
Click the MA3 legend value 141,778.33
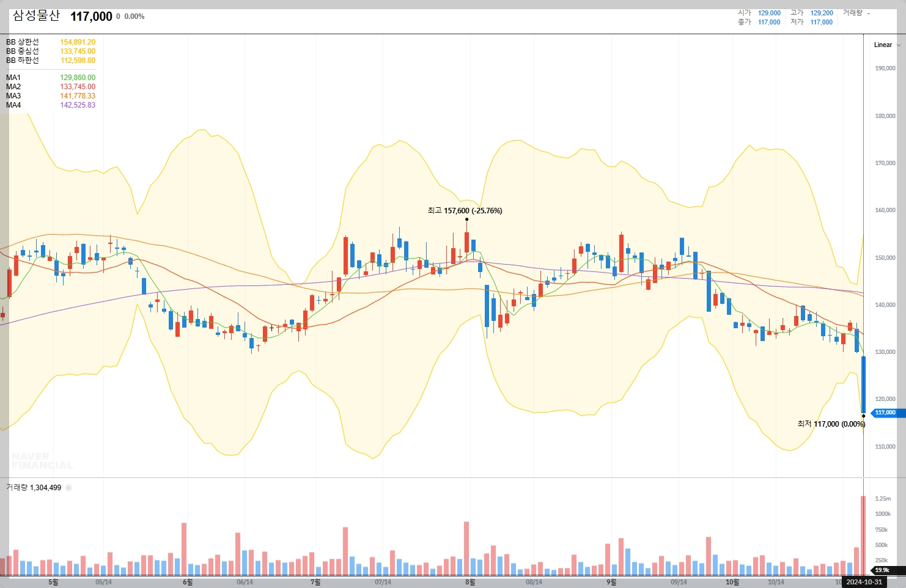coord(78,96)
